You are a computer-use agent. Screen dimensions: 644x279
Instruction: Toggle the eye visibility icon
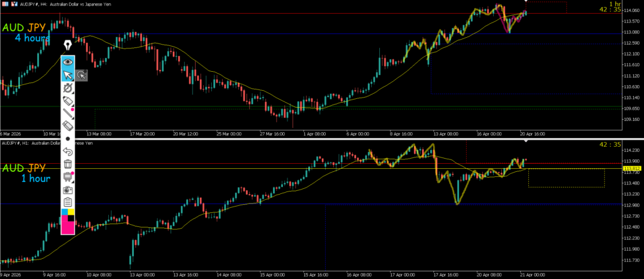tap(67, 62)
